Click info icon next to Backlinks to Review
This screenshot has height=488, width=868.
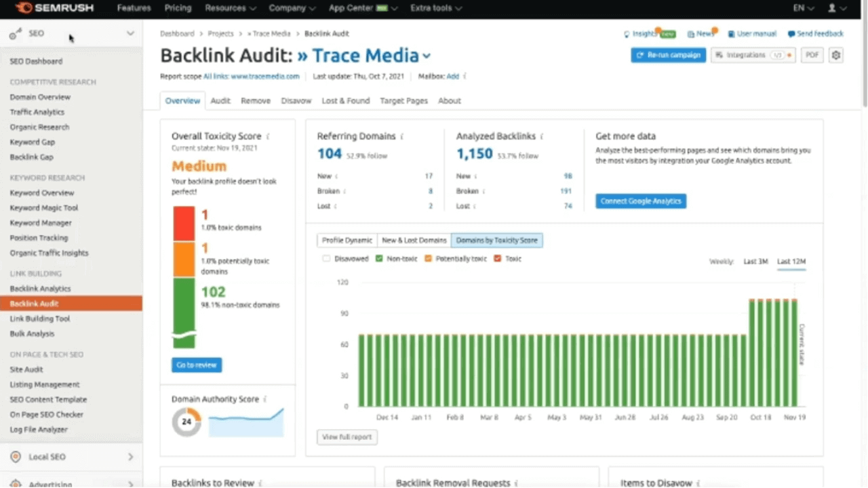click(260, 483)
